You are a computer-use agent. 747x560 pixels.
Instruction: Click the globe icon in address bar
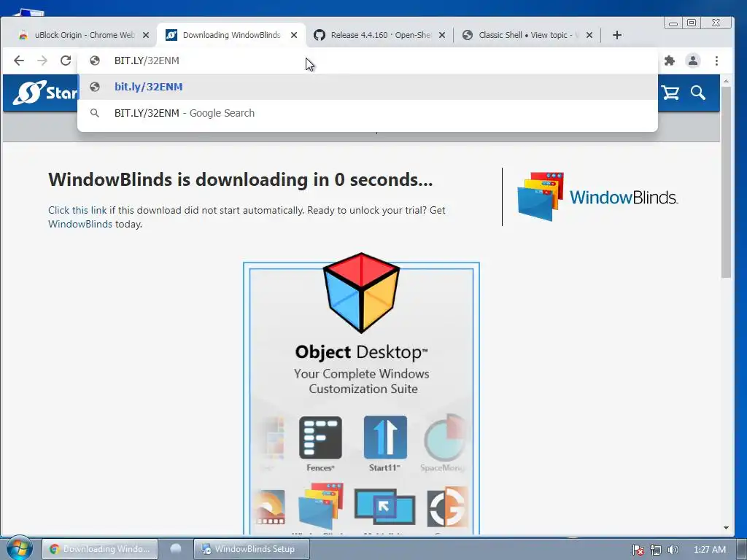pos(95,61)
